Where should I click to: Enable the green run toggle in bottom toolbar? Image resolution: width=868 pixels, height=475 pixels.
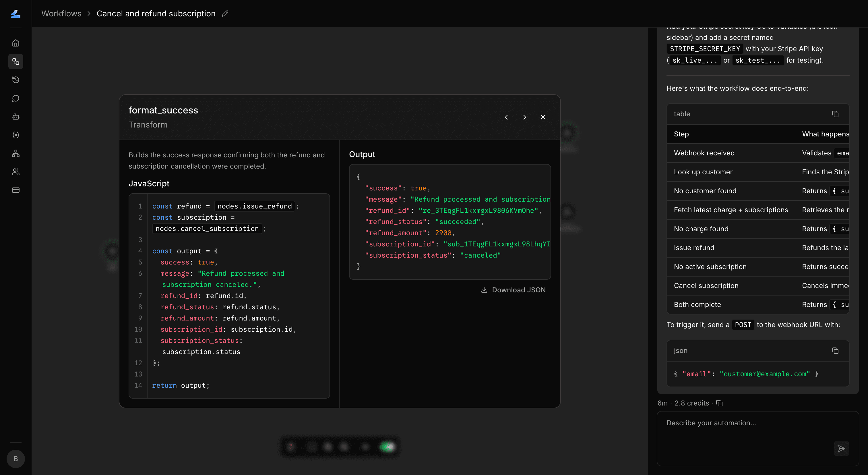[388, 446]
